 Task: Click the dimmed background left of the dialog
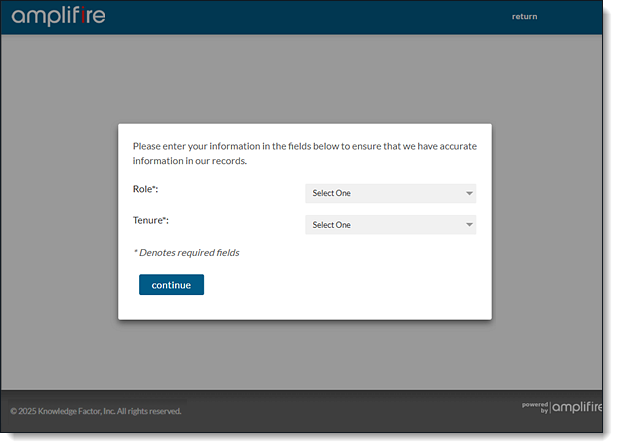(60, 220)
